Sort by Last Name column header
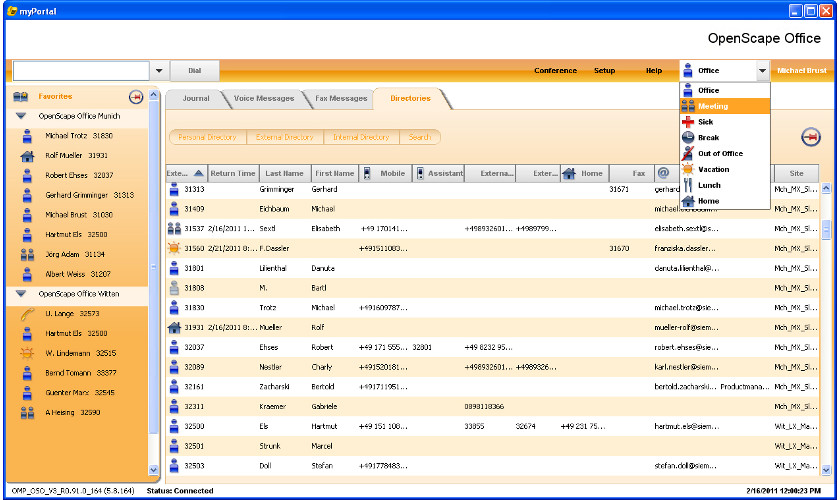The width and height of the screenshot is (840, 500). click(x=284, y=173)
